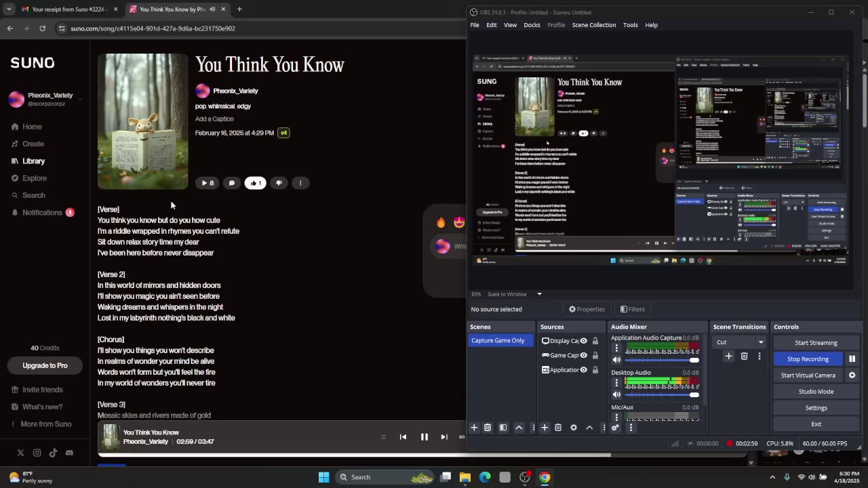Screen dimensions: 868x488
Task: Open Desktop Audio three-dot options menu
Action: point(616,383)
